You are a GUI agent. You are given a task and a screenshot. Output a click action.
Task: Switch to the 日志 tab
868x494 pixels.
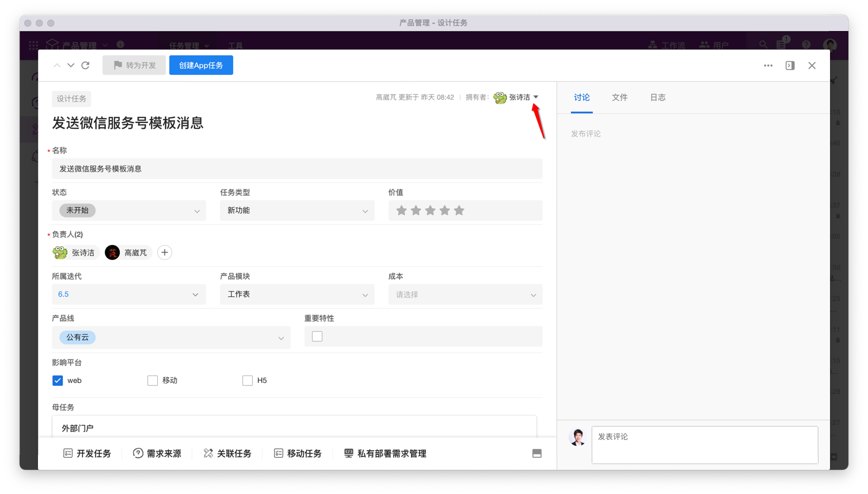pos(657,98)
